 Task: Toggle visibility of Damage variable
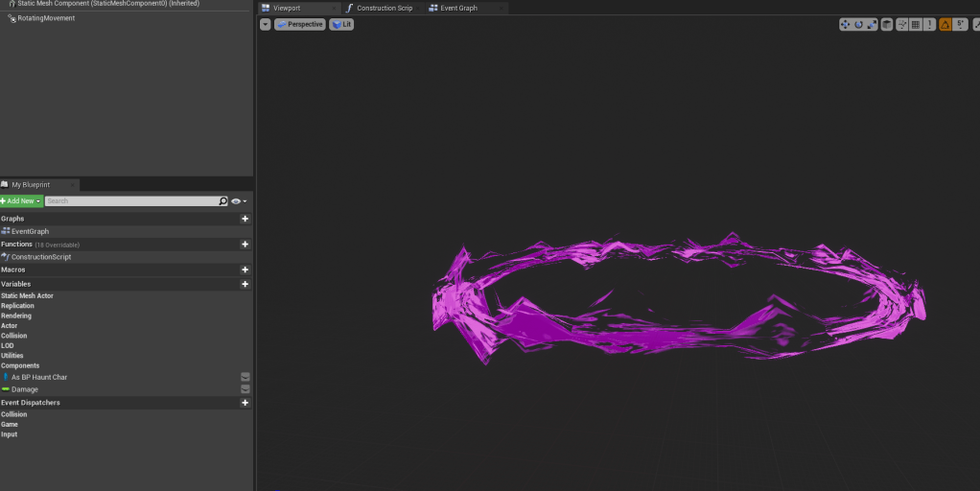(245, 389)
